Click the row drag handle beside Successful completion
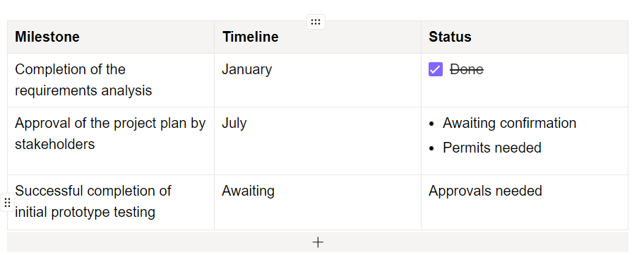 tap(7, 203)
